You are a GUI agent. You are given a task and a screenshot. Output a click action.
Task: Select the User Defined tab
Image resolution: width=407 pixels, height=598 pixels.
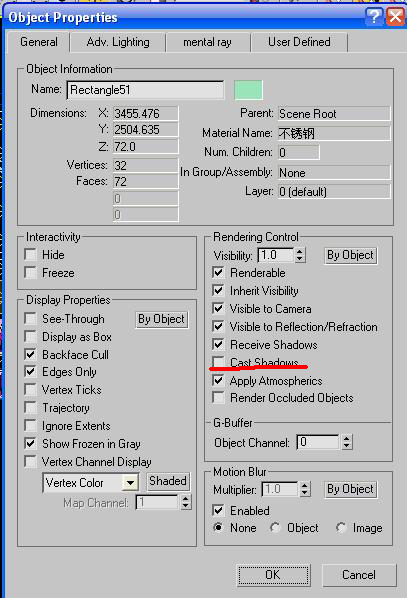299,42
